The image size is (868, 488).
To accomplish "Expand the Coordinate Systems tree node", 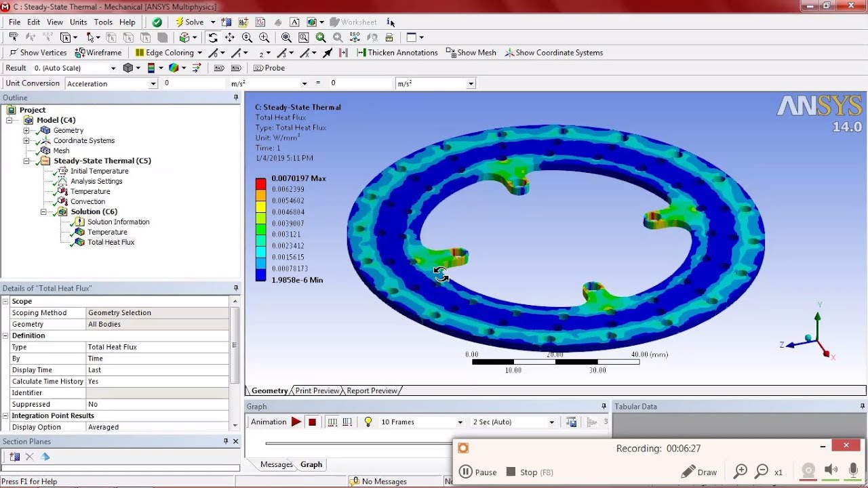I will point(26,140).
